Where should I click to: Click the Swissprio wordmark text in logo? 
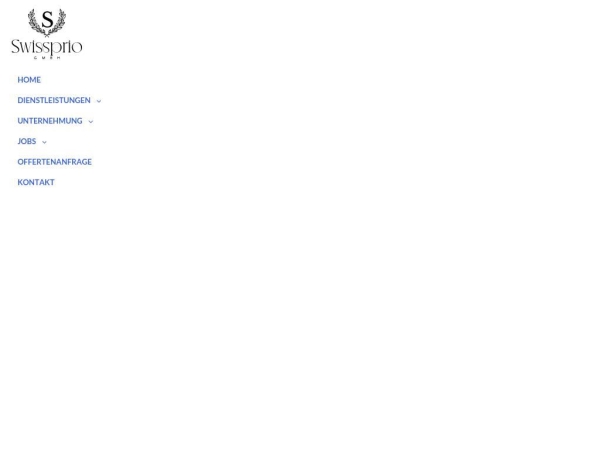pos(47,47)
